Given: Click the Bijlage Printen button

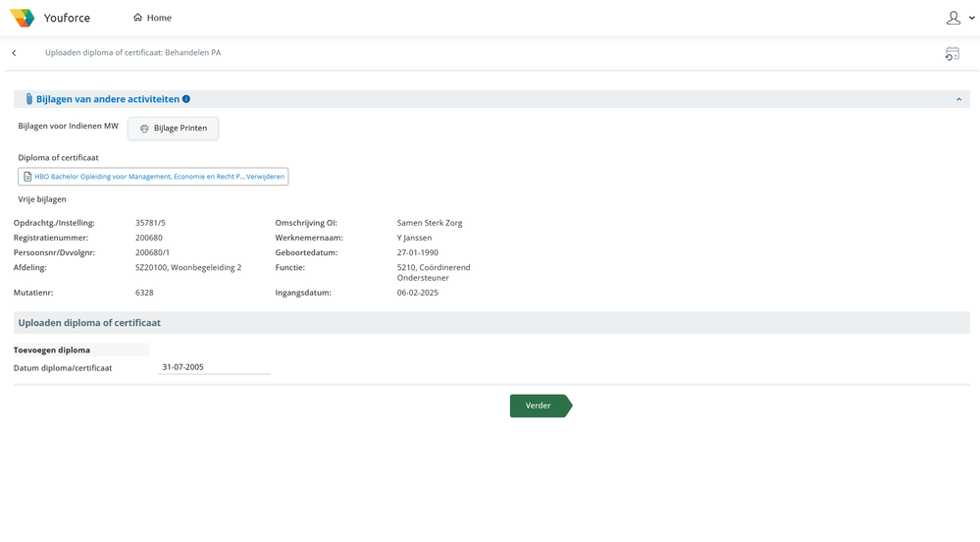Looking at the screenshot, I should [x=173, y=129].
